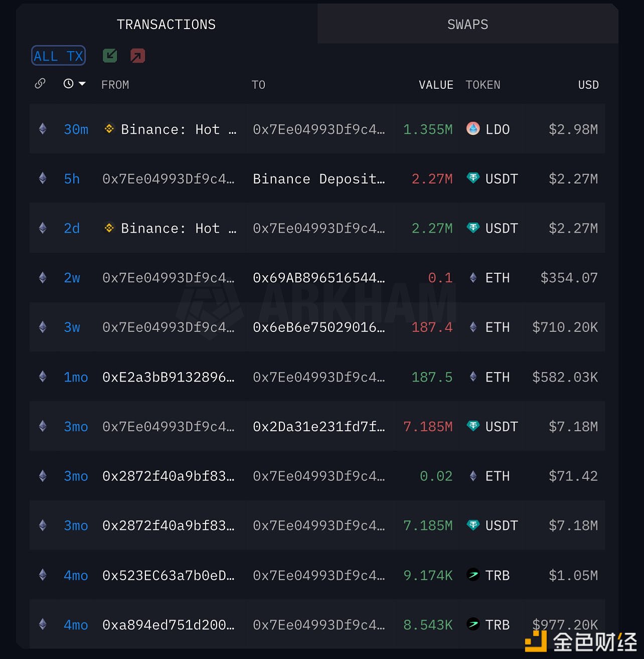
Task: Open recipient address 0x6eB6e75029016
Action: pos(319,327)
